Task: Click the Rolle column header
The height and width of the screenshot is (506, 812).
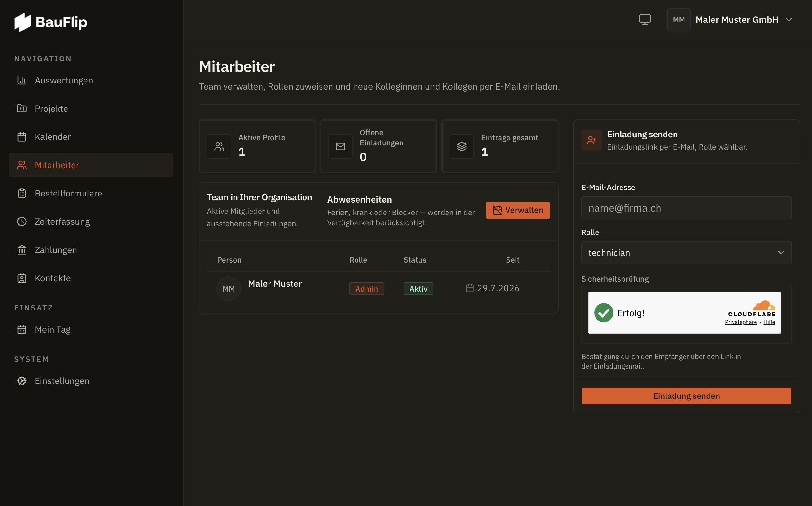Action: point(358,260)
